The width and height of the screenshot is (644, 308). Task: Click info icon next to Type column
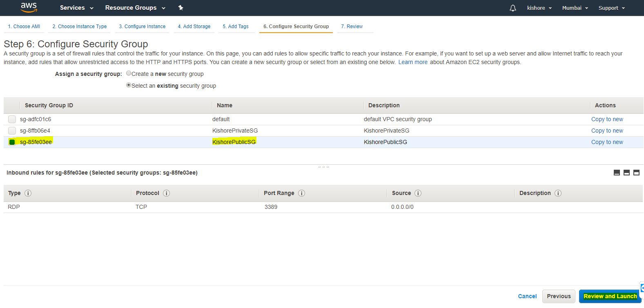pyautogui.click(x=28, y=193)
